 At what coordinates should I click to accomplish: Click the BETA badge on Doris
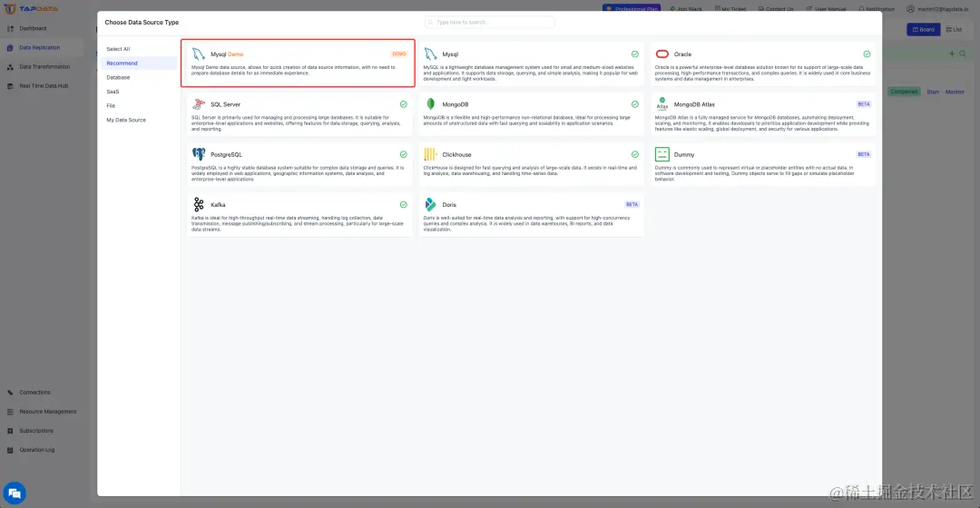pos(632,204)
